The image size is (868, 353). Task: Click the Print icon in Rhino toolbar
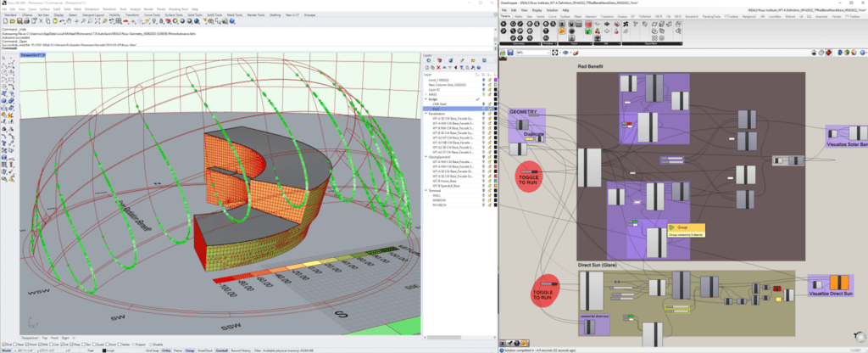click(26, 21)
